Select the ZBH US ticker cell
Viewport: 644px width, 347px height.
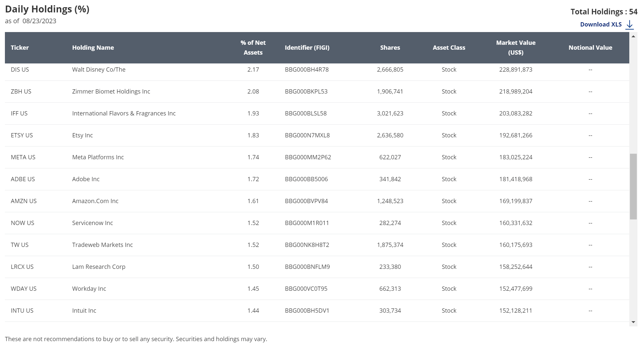click(x=21, y=92)
